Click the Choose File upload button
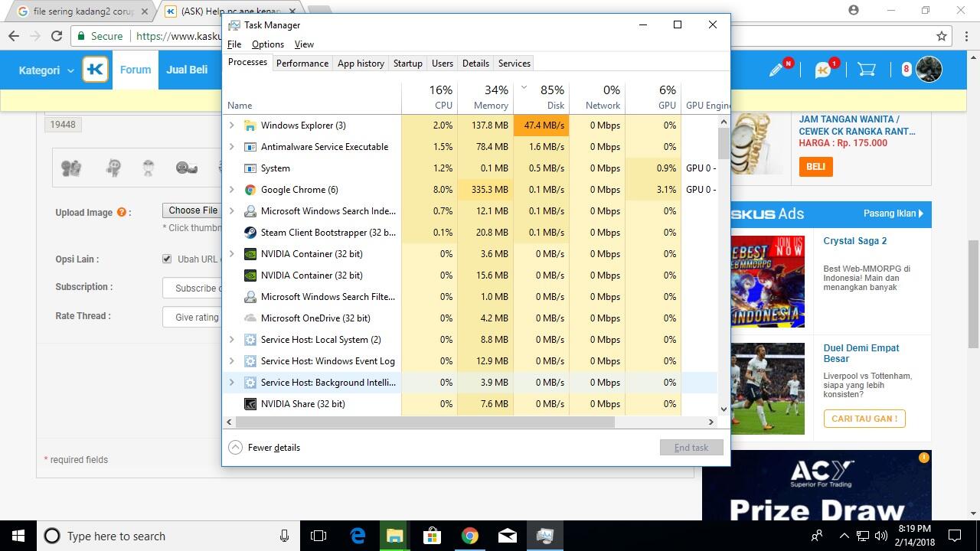The image size is (980, 551). click(191, 210)
